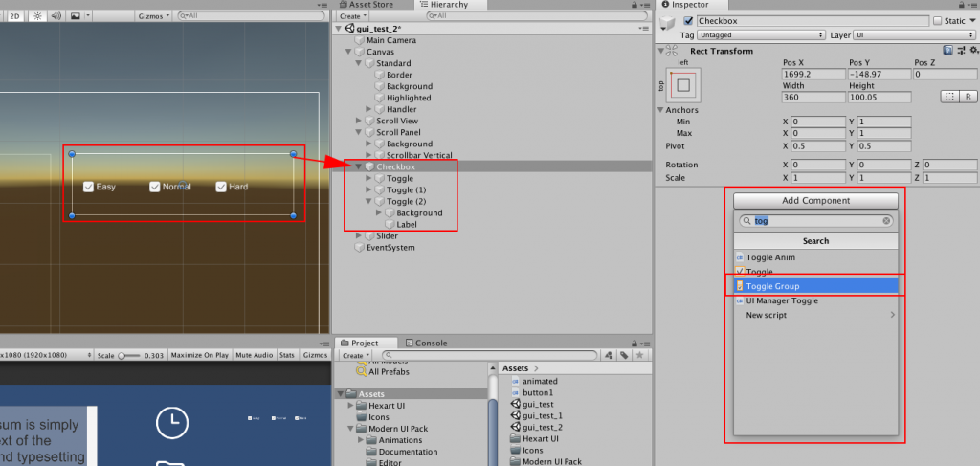Click the Add Component button

(816, 201)
